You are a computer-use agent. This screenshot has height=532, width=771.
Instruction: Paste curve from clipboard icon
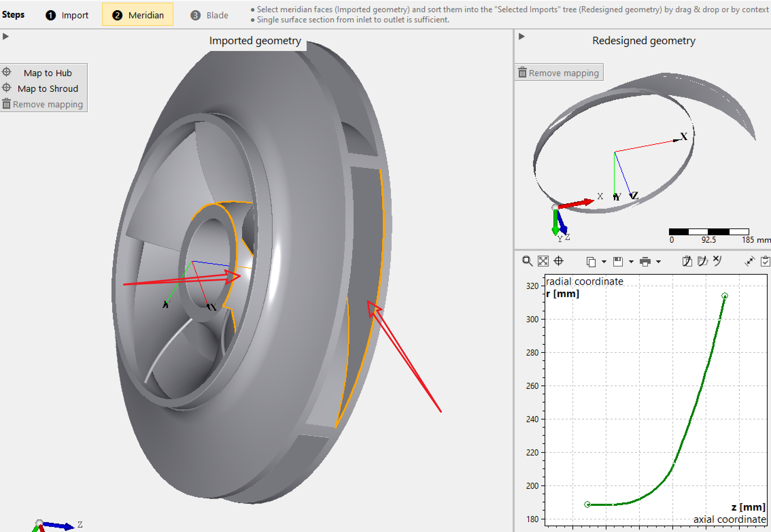(687, 261)
